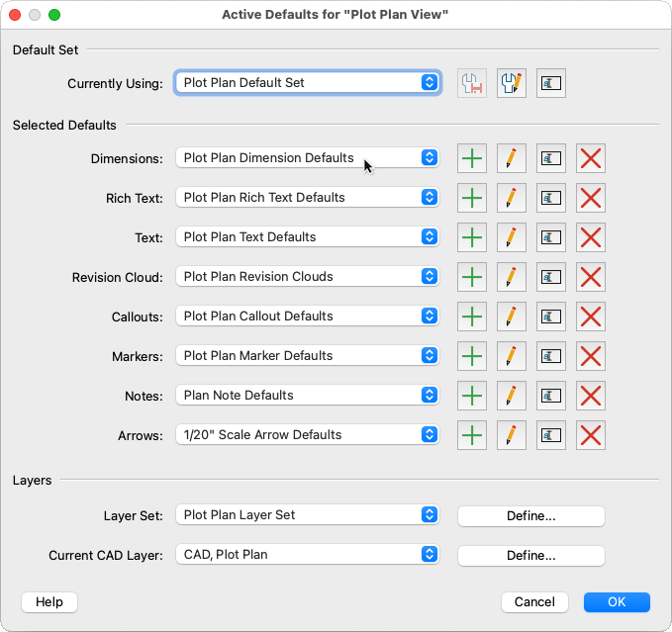Delete Callouts default
This screenshot has height=632, width=672.
tap(591, 316)
